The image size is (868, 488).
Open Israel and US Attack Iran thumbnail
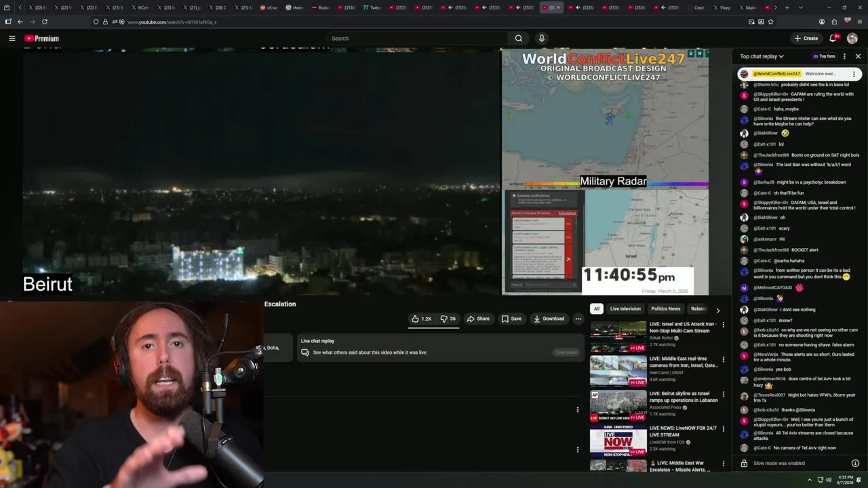pyautogui.click(x=618, y=336)
